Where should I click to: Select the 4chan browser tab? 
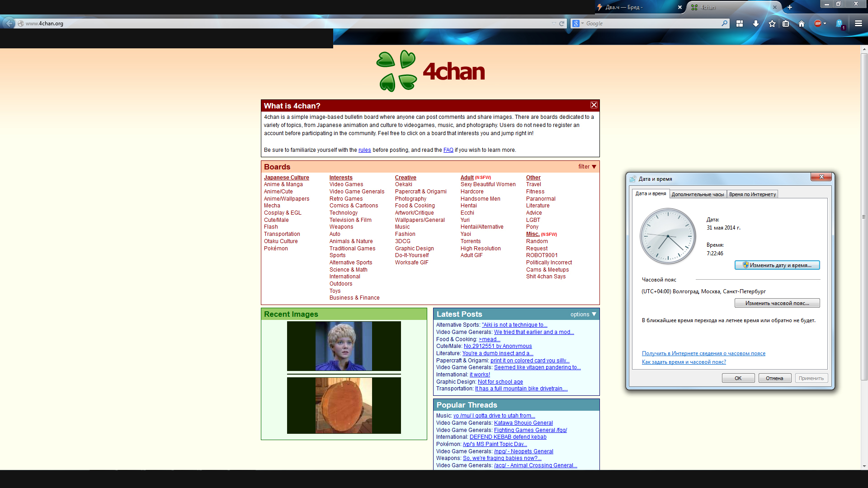(733, 7)
